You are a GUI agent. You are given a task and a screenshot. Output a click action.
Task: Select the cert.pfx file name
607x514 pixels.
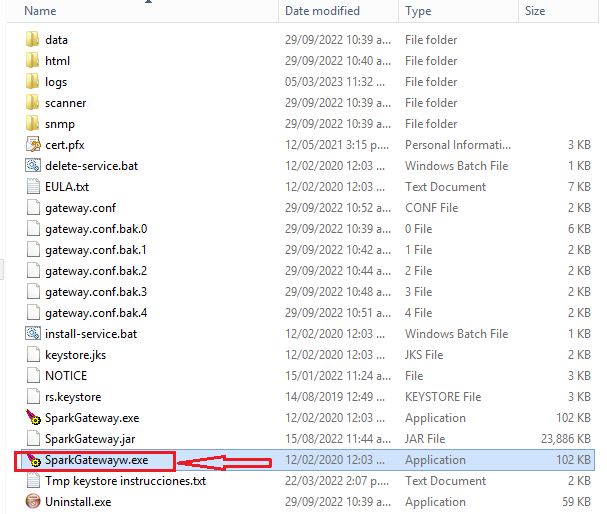65,145
